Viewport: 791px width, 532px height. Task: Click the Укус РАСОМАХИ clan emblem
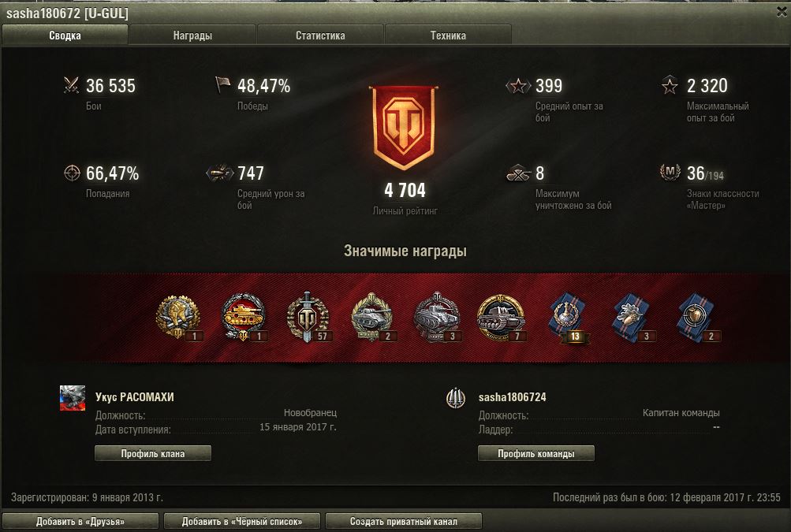coord(73,398)
